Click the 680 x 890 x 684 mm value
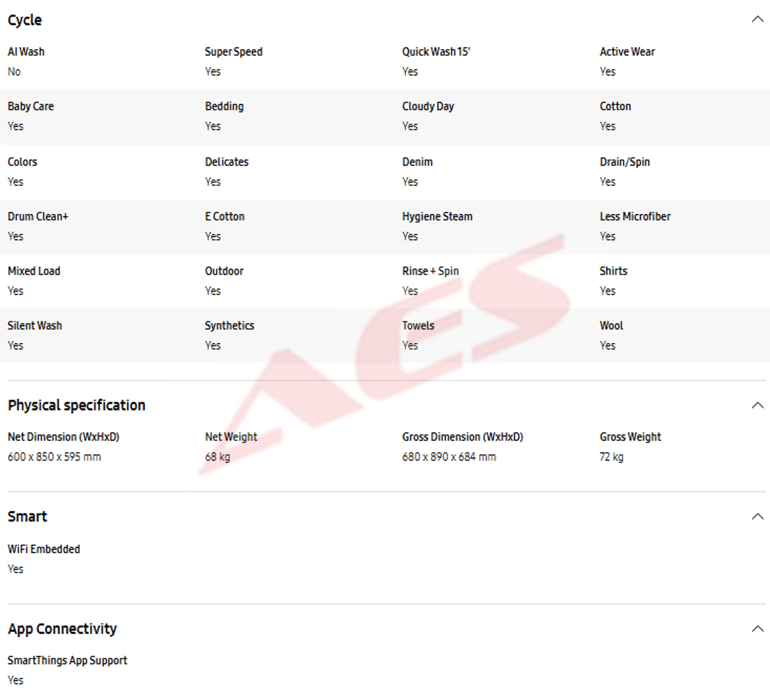This screenshot has width=770, height=700. click(449, 457)
